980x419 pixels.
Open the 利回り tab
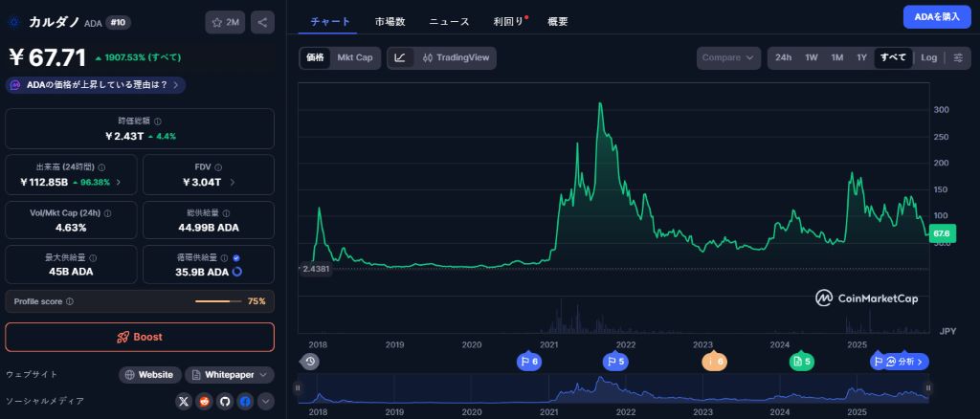(x=508, y=22)
